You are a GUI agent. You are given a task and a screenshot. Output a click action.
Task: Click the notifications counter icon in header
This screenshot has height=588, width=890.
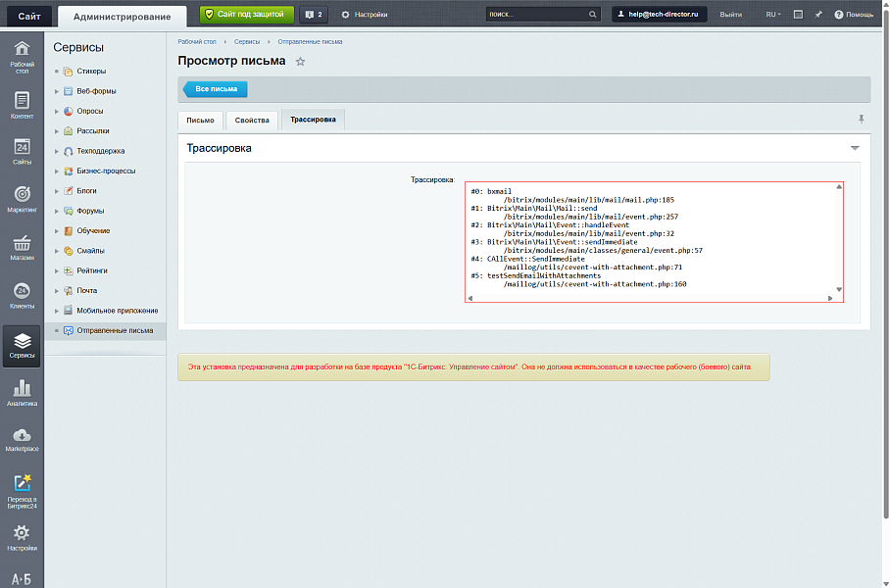point(314,15)
